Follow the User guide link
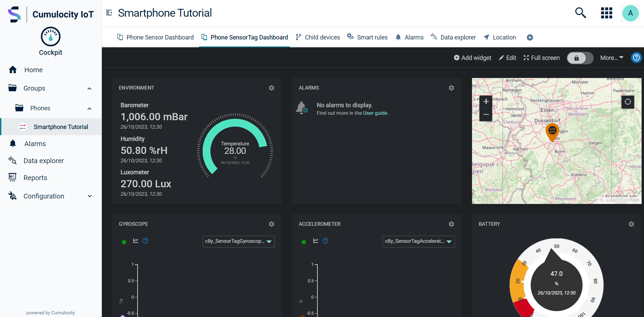644x317 pixels. pyautogui.click(x=375, y=113)
